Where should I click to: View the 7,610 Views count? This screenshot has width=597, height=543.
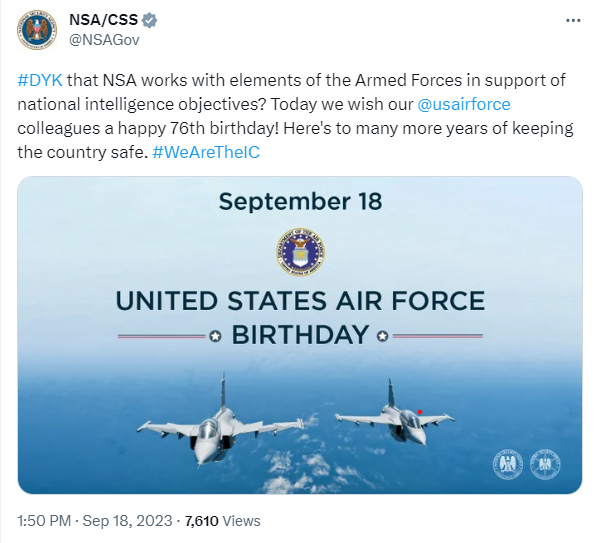(x=222, y=521)
